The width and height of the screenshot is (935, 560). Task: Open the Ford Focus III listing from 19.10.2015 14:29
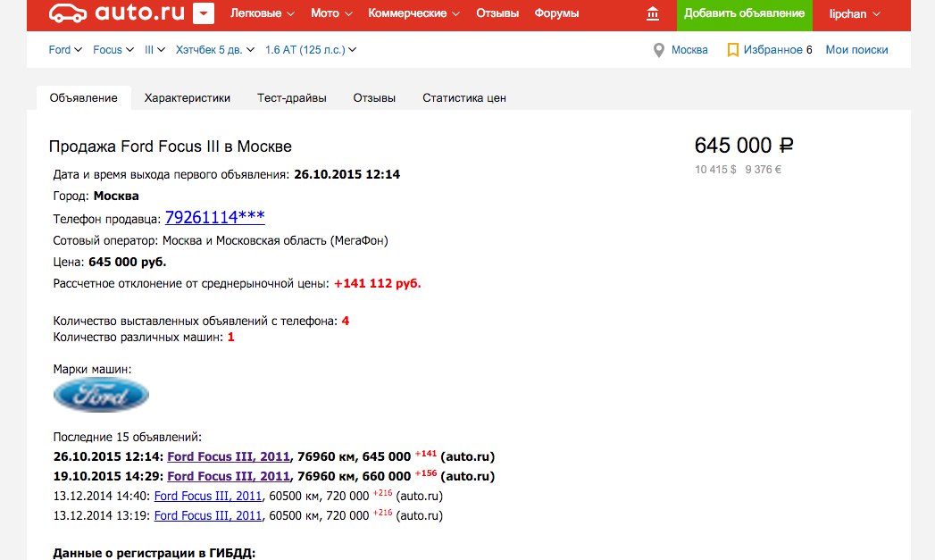229,476
